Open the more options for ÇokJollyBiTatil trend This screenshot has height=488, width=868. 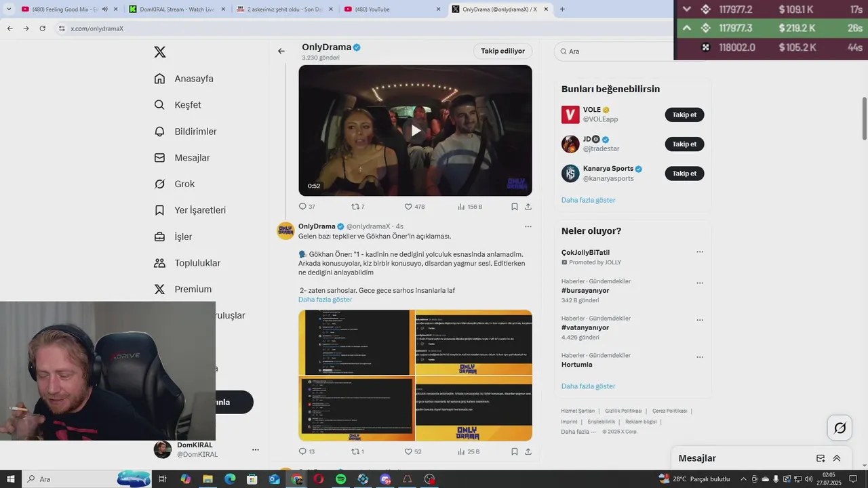pyautogui.click(x=700, y=252)
